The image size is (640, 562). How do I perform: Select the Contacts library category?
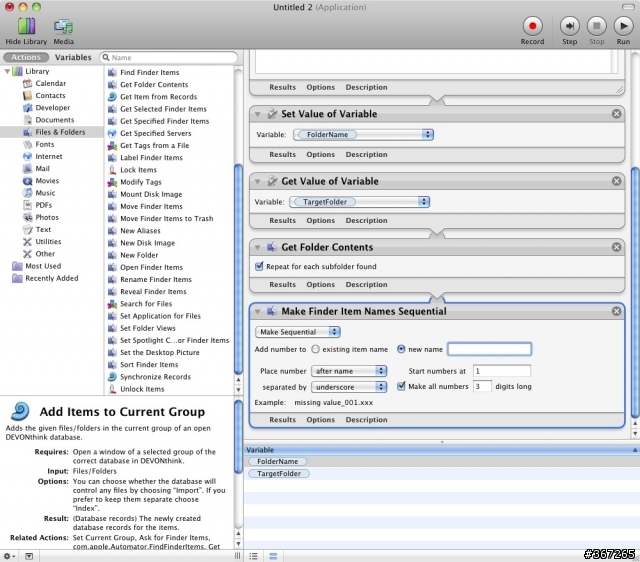pyautogui.click(x=50, y=96)
